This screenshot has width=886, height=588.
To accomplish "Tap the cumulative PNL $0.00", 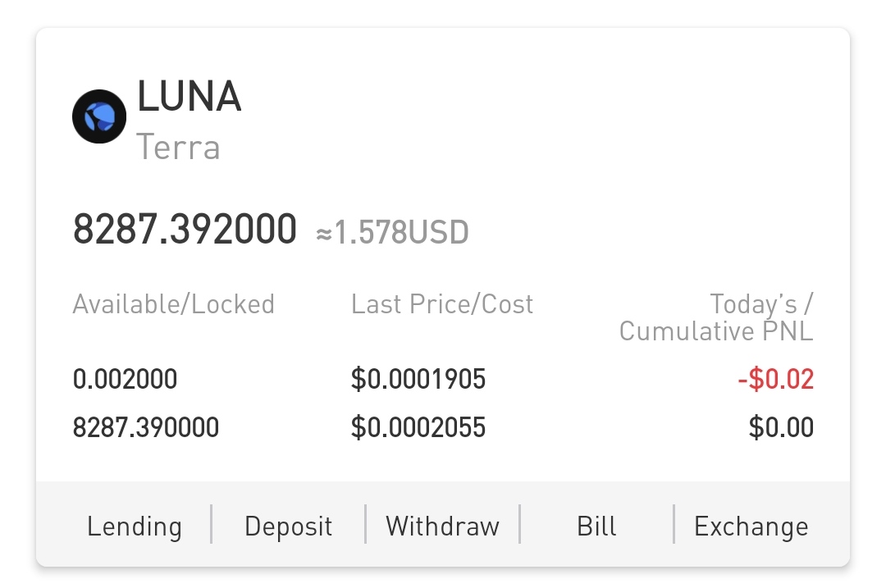I will click(x=781, y=427).
